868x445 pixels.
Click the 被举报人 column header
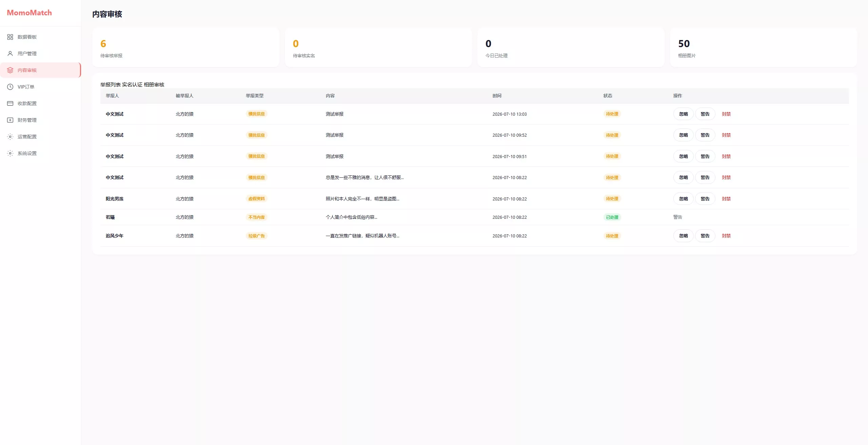[184, 96]
